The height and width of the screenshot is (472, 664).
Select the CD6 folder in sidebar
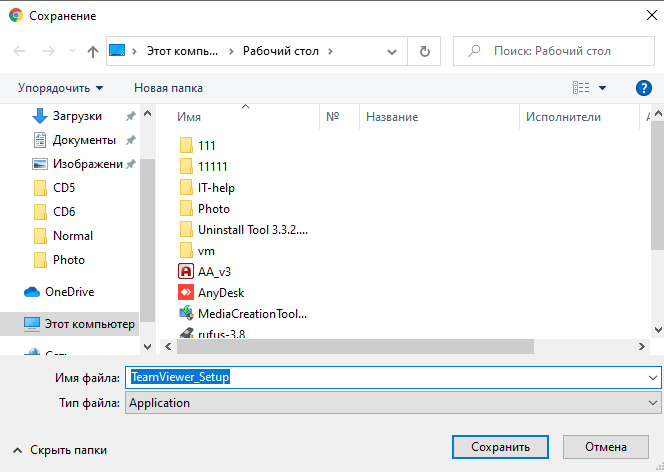64,212
